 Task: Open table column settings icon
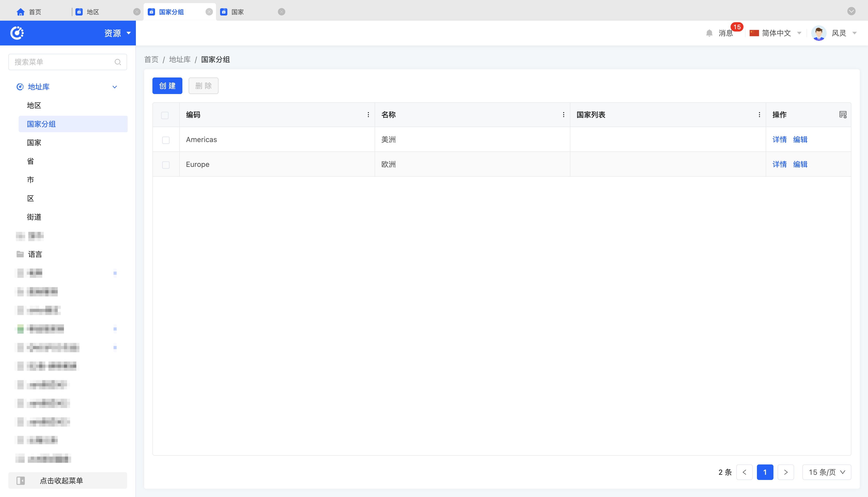(843, 115)
